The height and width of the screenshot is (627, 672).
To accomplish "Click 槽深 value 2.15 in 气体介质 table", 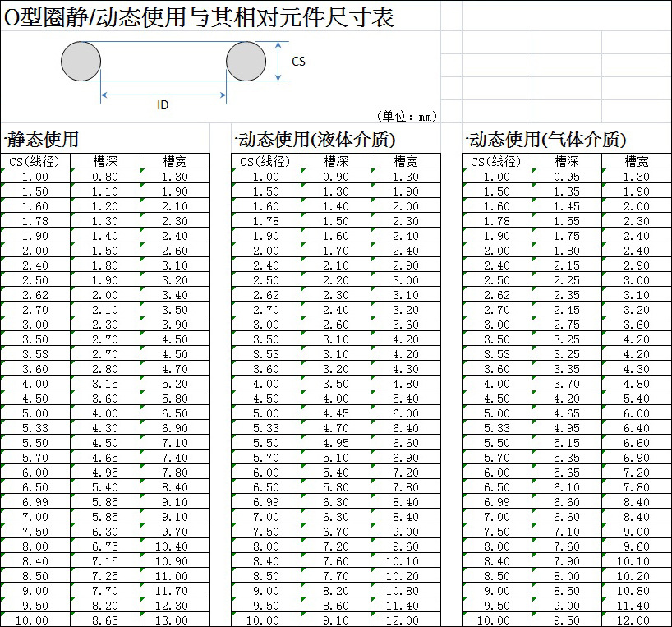I will pyautogui.click(x=567, y=265).
